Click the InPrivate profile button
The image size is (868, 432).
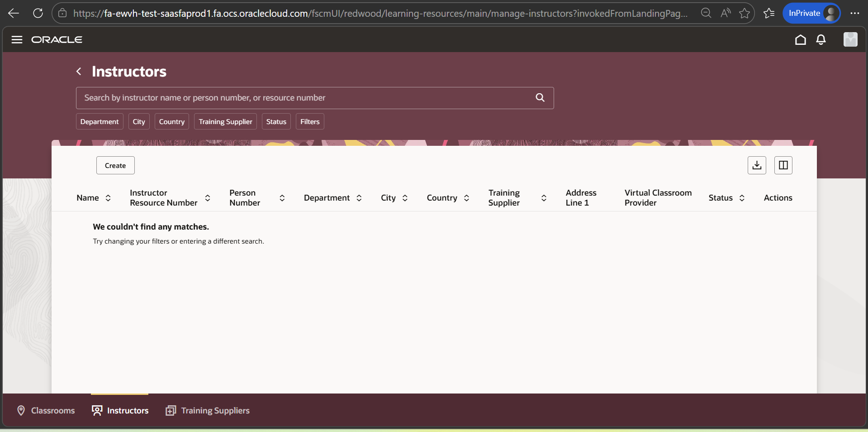coord(811,13)
